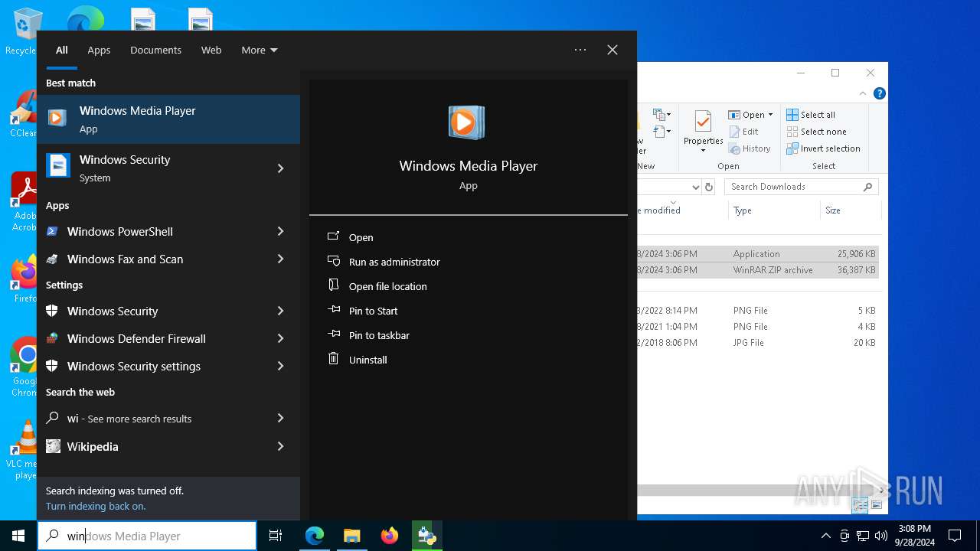The width and height of the screenshot is (980, 551).
Task: Open the network icon in system tray
Action: 863,536
